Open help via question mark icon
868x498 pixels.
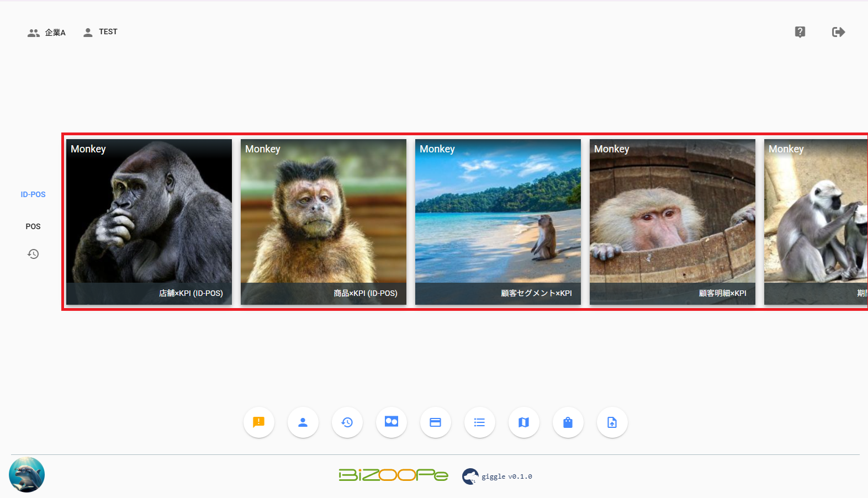[x=800, y=32]
